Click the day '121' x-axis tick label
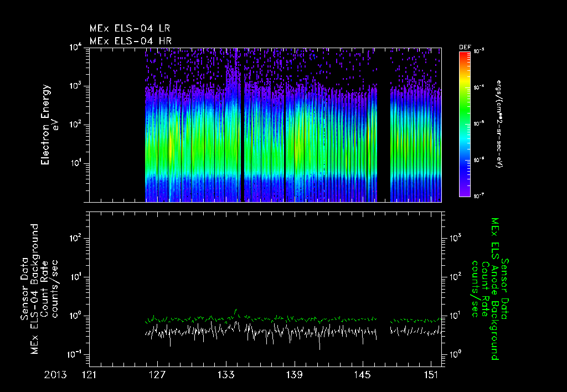567x392 pixels. tap(89, 375)
